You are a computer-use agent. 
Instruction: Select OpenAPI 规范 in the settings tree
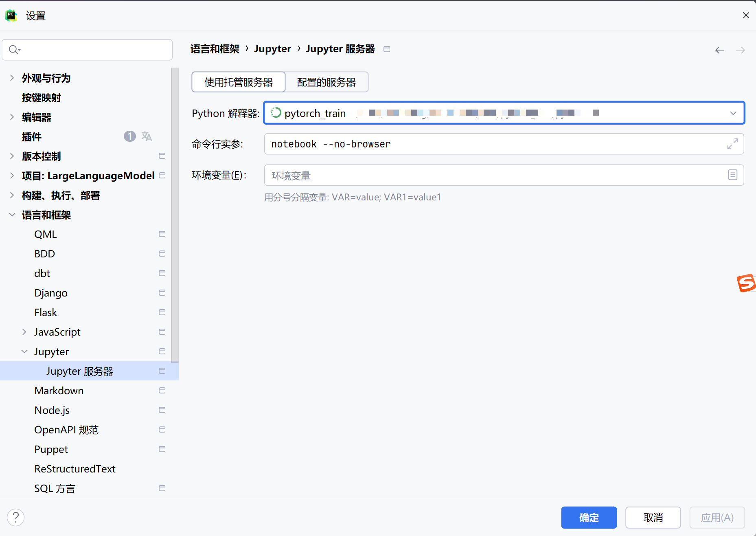[67, 430]
